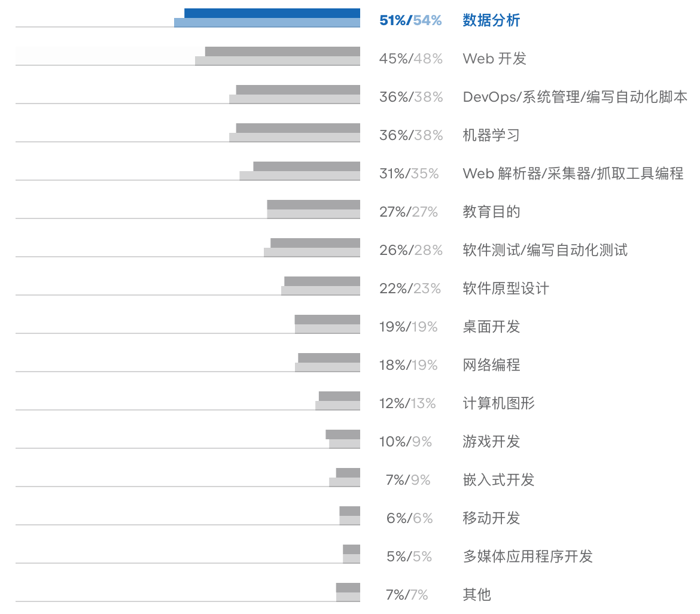
Task: Click the 多媒体应用程序开发 label
Action: [528, 557]
